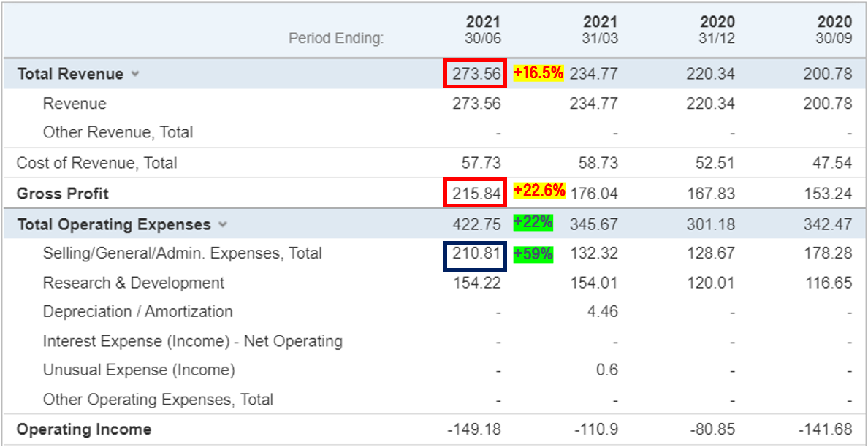Select Depreciation value 4.46

point(602,311)
